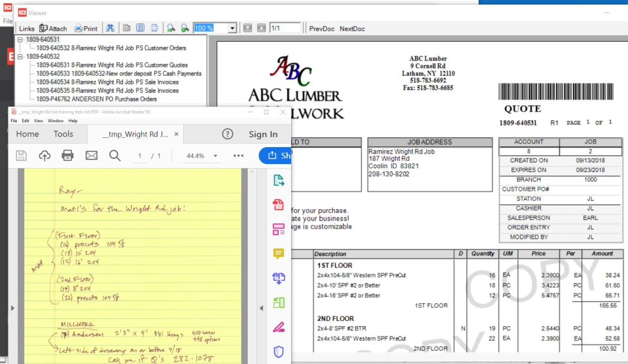Click the email envelope icon in Acrobat
The width and height of the screenshot is (628, 364).
92,155
